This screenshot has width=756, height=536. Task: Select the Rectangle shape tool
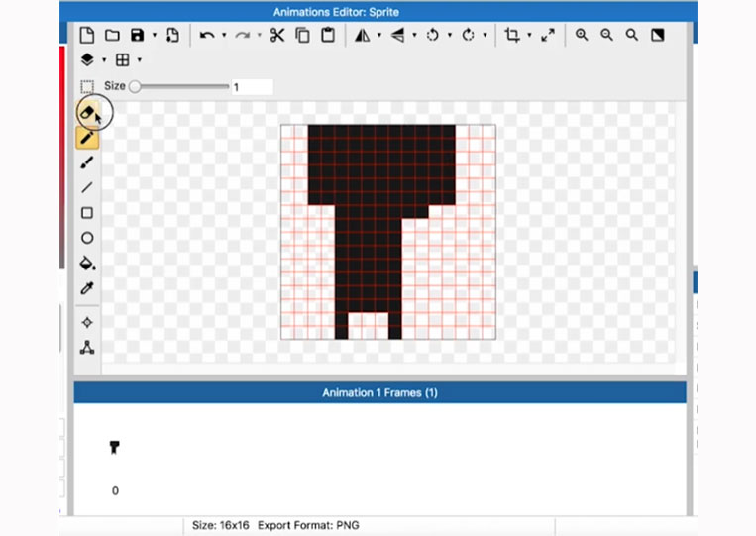[x=87, y=213]
